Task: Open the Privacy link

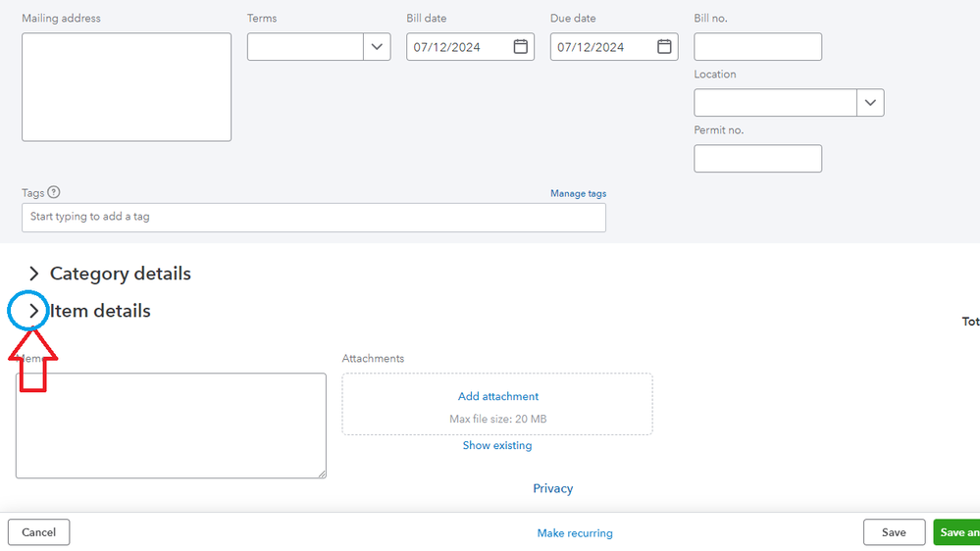Action: tap(552, 488)
